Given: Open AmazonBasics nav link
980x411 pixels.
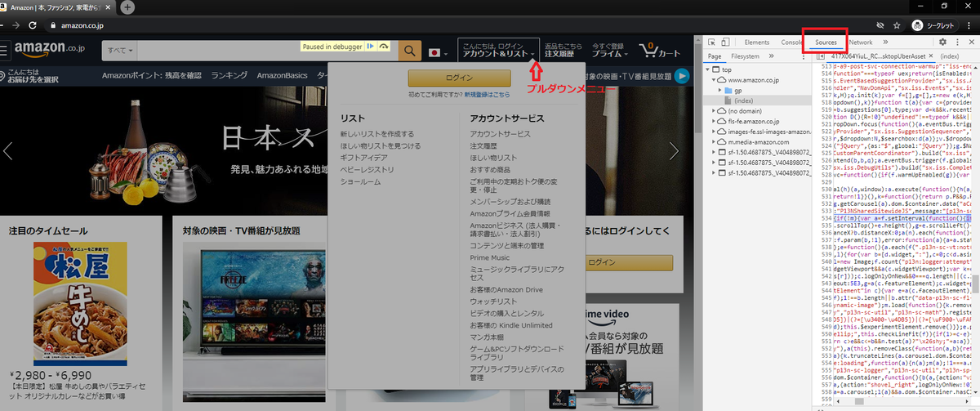Looking at the screenshot, I should (283, 76).
